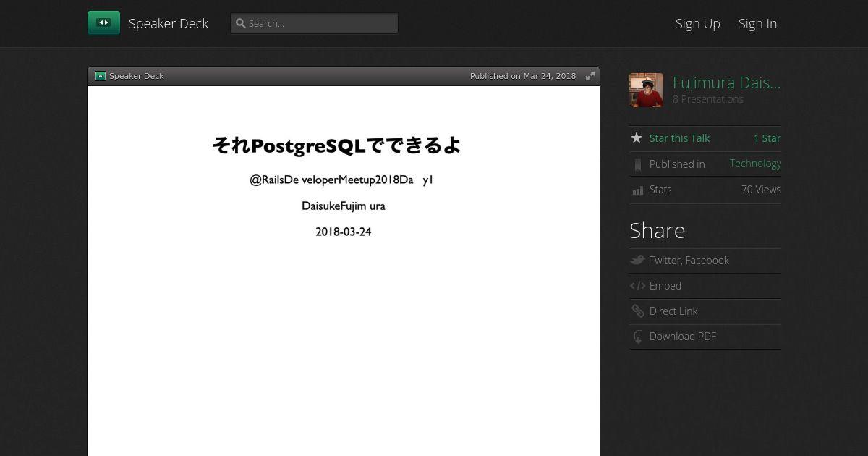The width and height of the screenshot is (868, 456).
Task: Get the Direct Link
Action: tap(673, 311)
